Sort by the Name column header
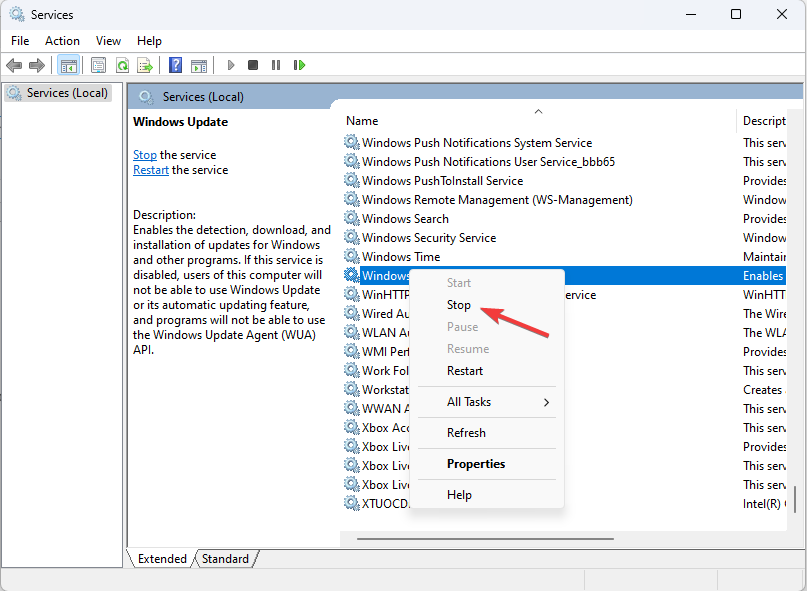Image resolution: width=807 pixels, height=591 pixels. pyautogui.click(x=538, y=120)
